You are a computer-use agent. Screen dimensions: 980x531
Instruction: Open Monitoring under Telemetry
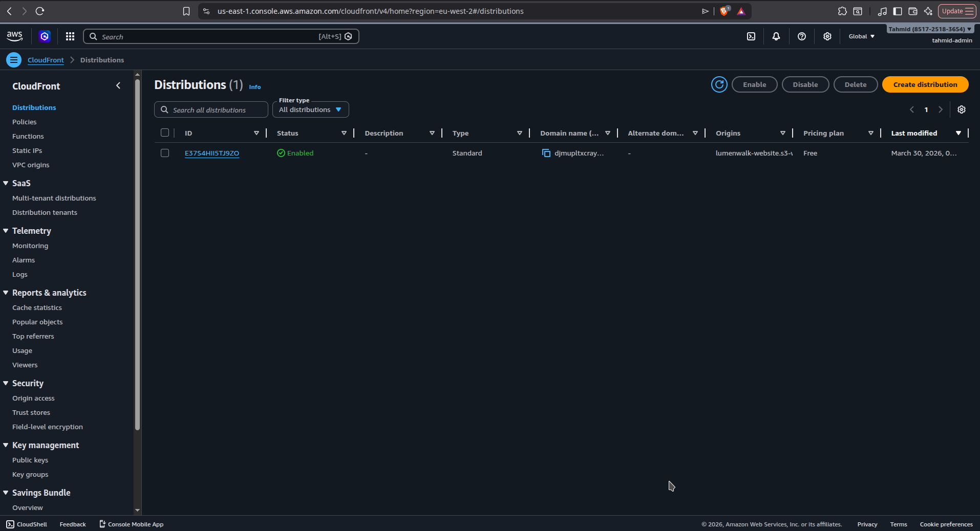pyautogui.click(x=30, y=246)
